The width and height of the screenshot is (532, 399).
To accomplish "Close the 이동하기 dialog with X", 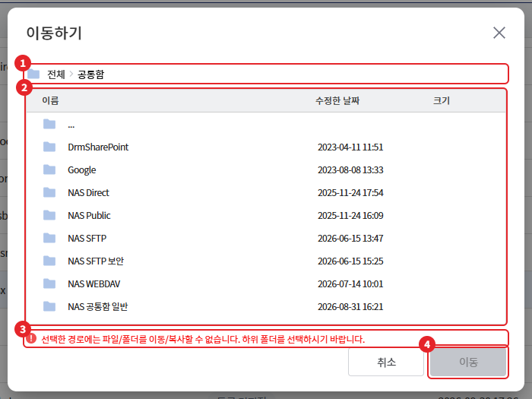I will pos(499,33).
